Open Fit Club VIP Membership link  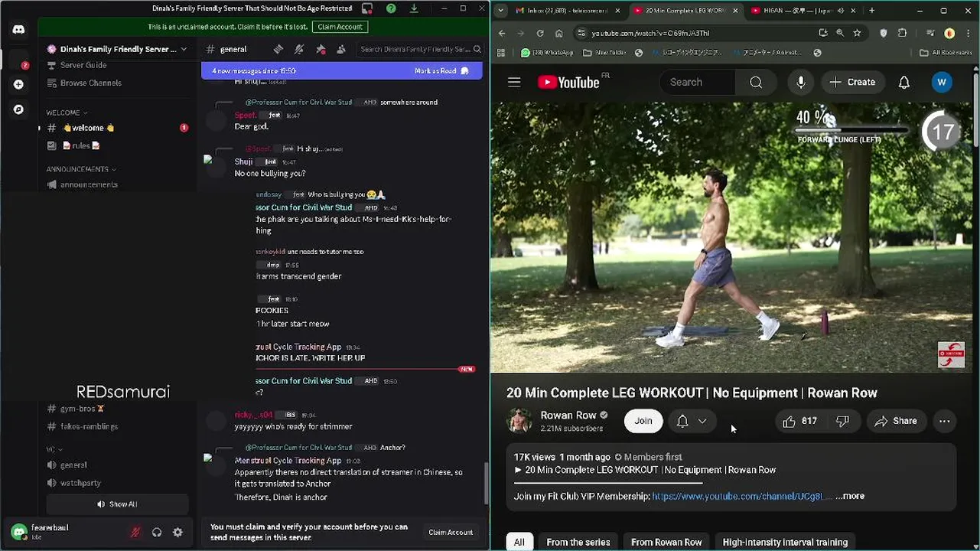741,497
